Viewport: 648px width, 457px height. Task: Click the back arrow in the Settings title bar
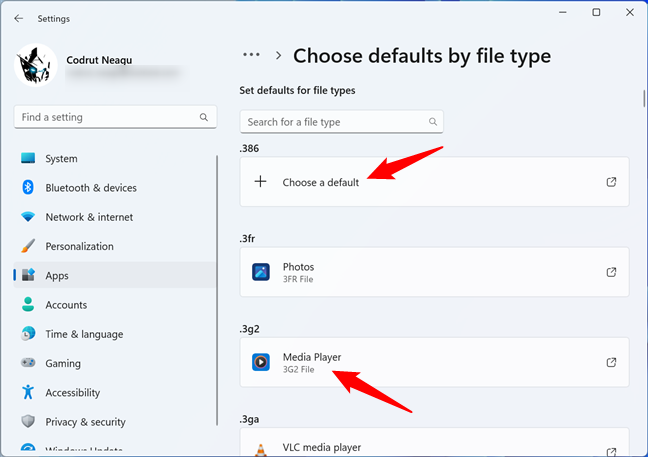[18, 18]
